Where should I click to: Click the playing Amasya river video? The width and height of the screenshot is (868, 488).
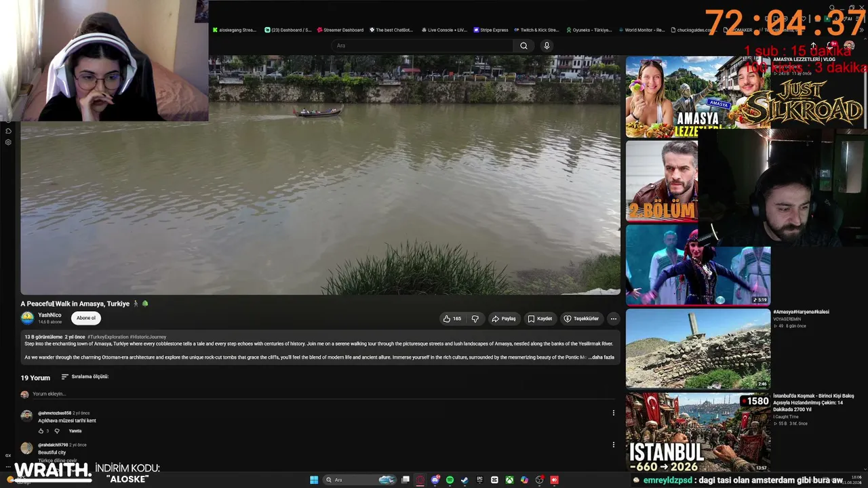tap(320, 175)
